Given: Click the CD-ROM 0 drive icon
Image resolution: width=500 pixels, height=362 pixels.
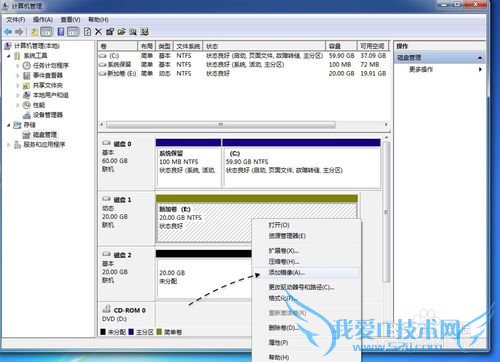Looking at the screenshot, I should pyautogui.click(x=107, y=309).
